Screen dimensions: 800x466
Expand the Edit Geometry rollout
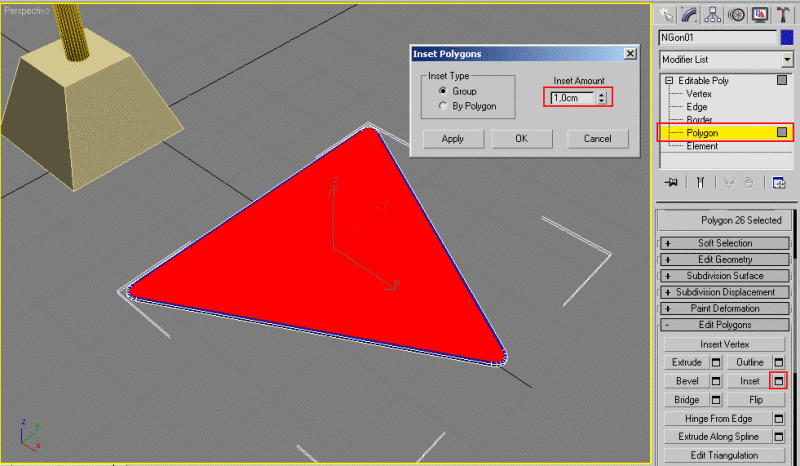pos(724,260)
